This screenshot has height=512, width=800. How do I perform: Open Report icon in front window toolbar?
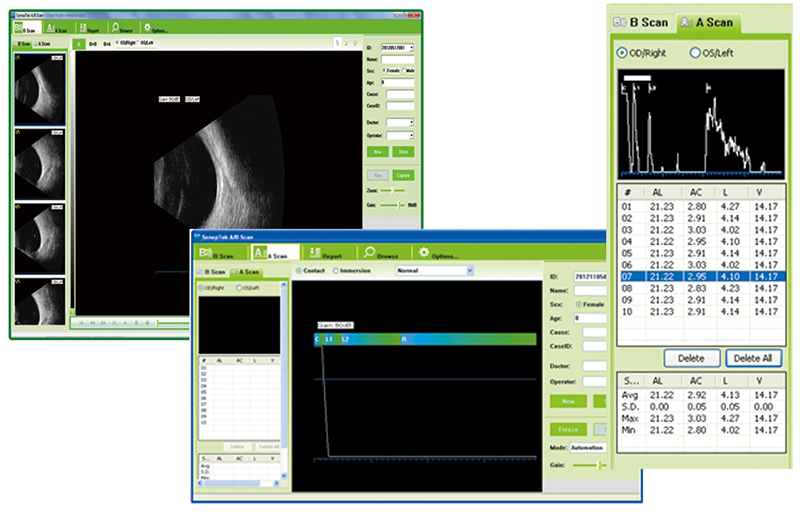[315, 252]
